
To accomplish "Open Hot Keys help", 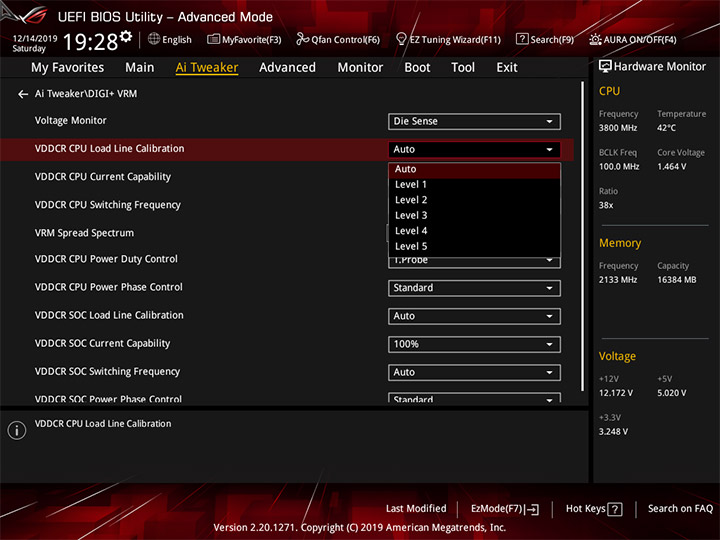I will point(594,509).
